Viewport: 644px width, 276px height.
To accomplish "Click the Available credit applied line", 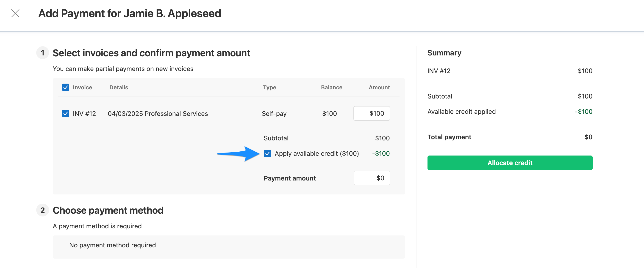I will 462,112.
